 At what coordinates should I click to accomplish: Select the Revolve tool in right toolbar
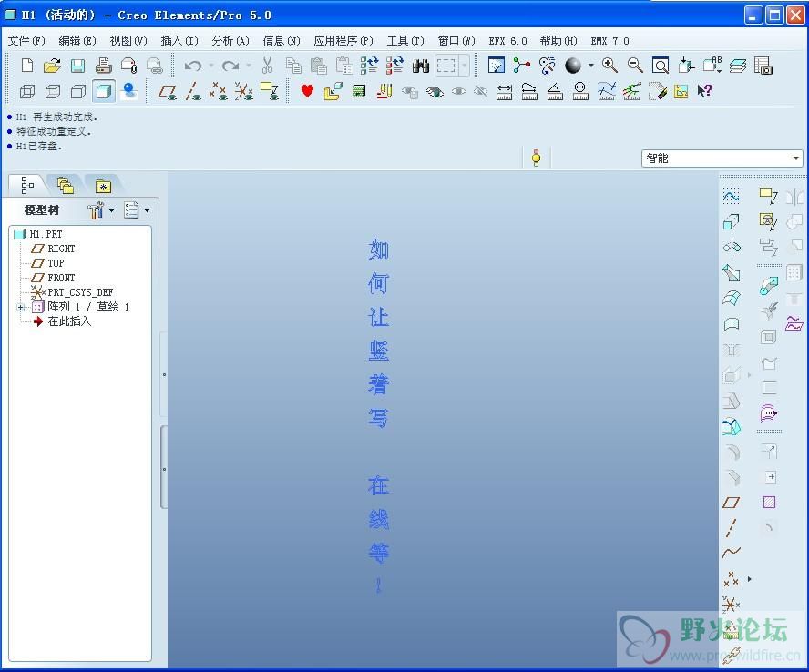[731, 248]
